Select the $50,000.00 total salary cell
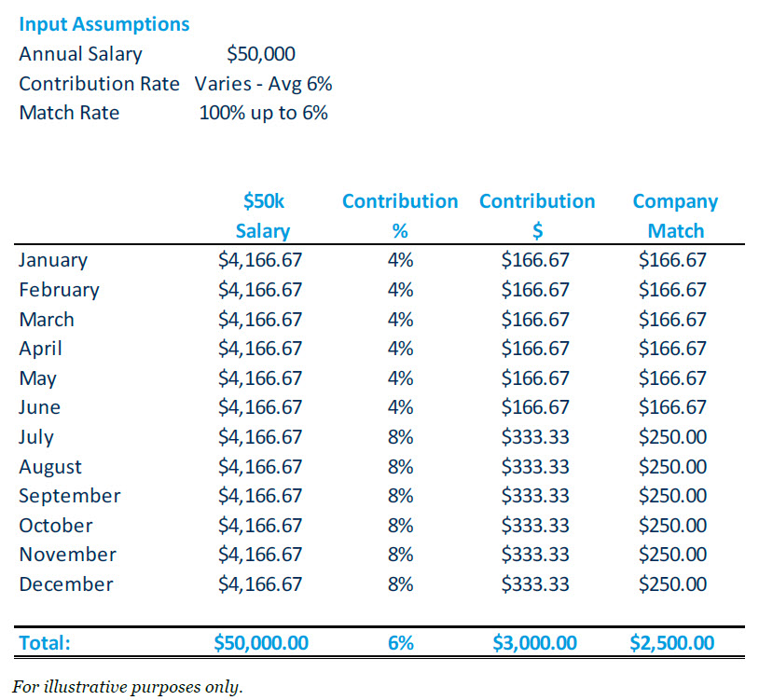Screen dimensions: 759x700 [261, 642]
